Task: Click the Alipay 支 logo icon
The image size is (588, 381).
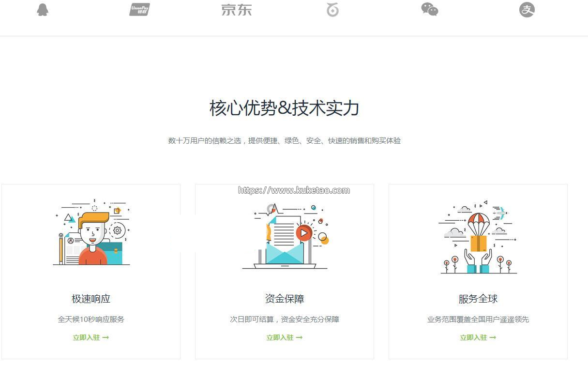Action: 527,10
